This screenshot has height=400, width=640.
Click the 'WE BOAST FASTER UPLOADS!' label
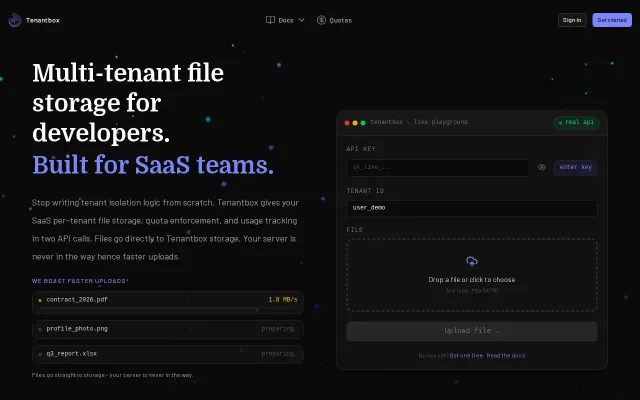[x=80, y=281]
